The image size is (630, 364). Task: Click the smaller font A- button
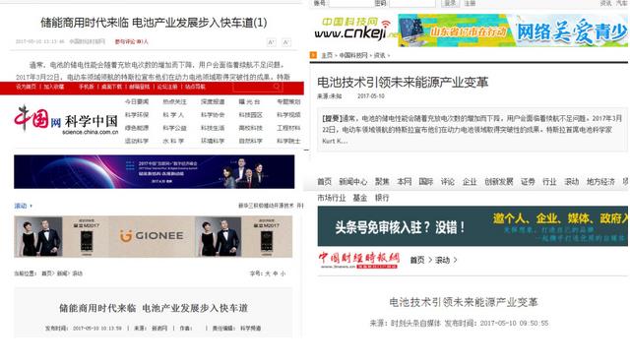tap(286, 42)
